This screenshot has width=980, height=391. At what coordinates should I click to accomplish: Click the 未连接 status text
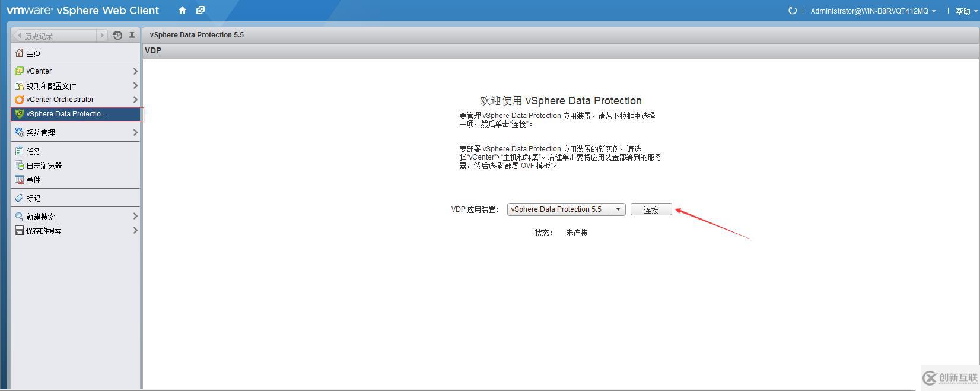coord(577,233)
